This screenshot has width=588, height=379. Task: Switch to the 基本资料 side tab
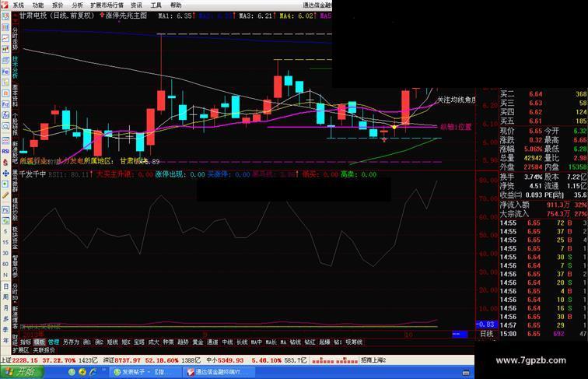click(x=15, y=96)
